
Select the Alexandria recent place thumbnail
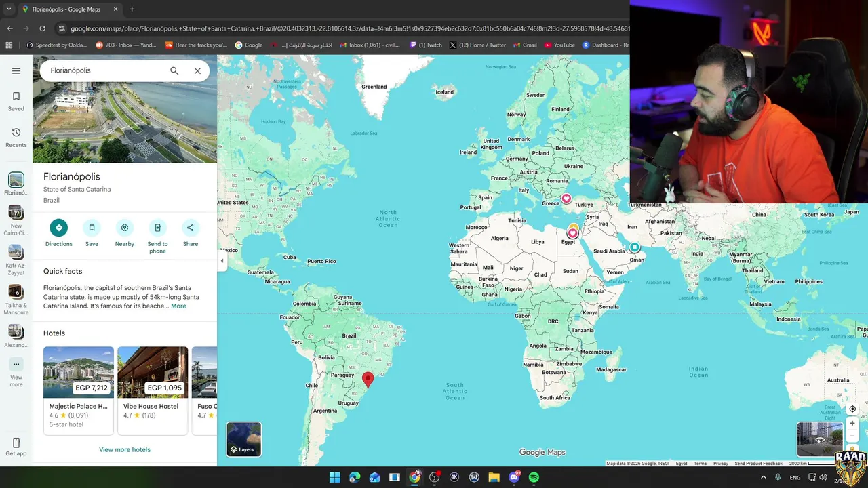coord(16,332)
